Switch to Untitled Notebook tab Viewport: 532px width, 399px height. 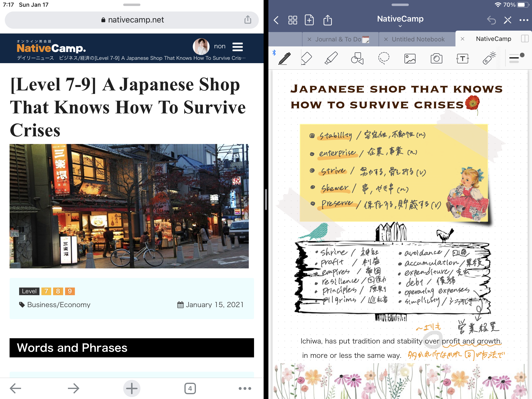click(x=418, y=39)
